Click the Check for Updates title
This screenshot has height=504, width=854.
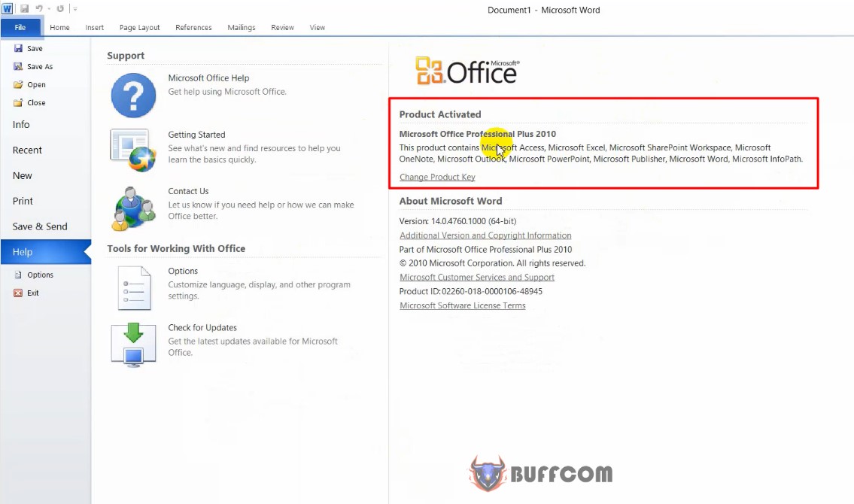point(202,327)
